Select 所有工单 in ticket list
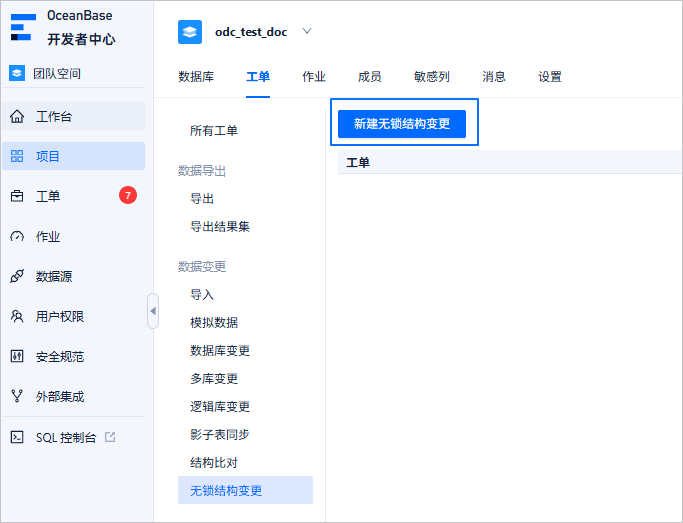This screenshot has height=523, width=683. pos(214,130)
